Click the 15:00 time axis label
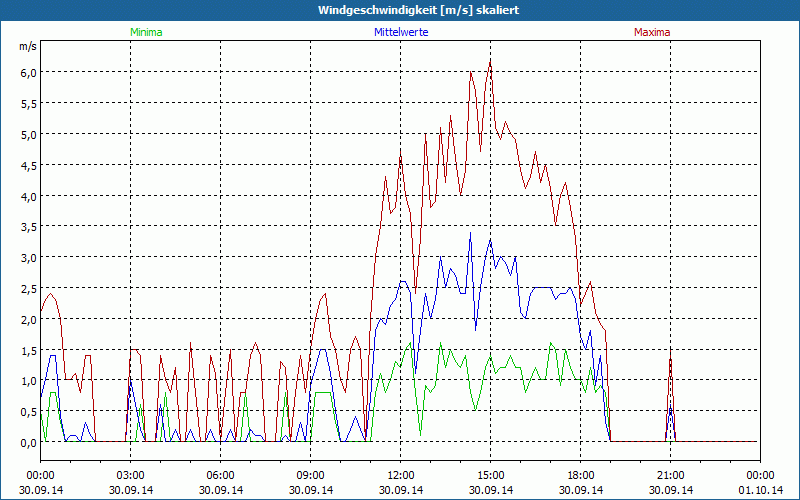 tap(490, 476)
